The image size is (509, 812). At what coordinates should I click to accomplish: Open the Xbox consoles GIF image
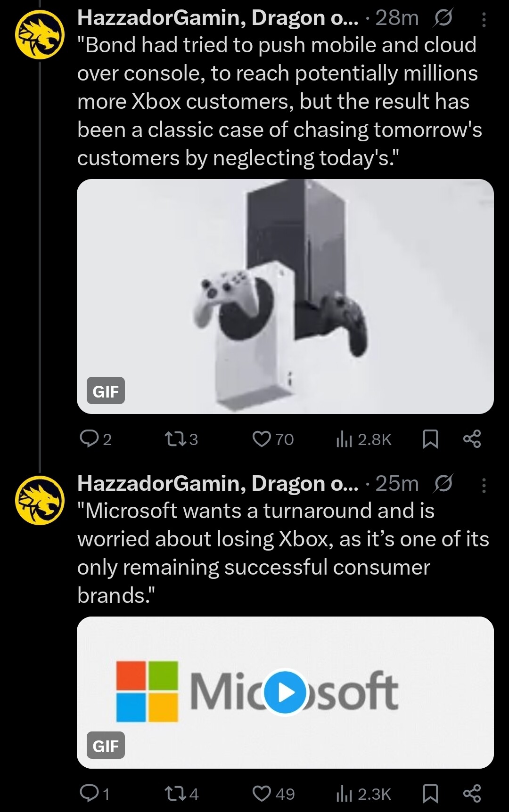coord(285,296)
